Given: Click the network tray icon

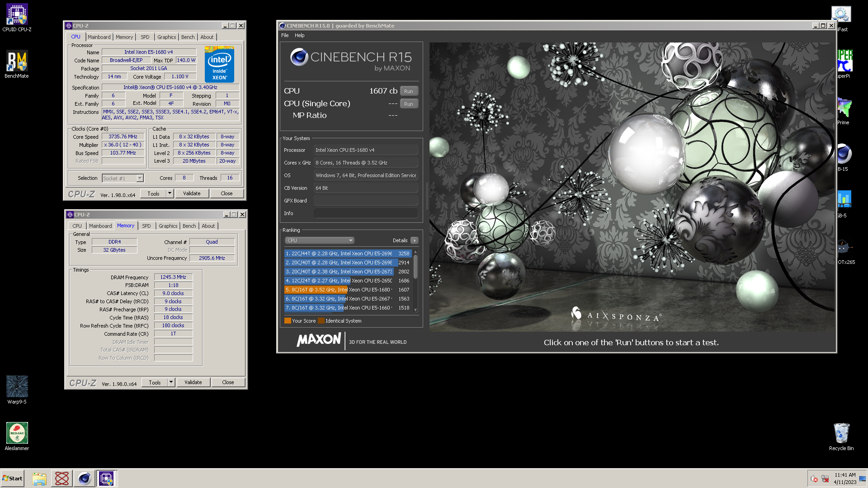Looking at the screenshot, I should click(825, 479).
